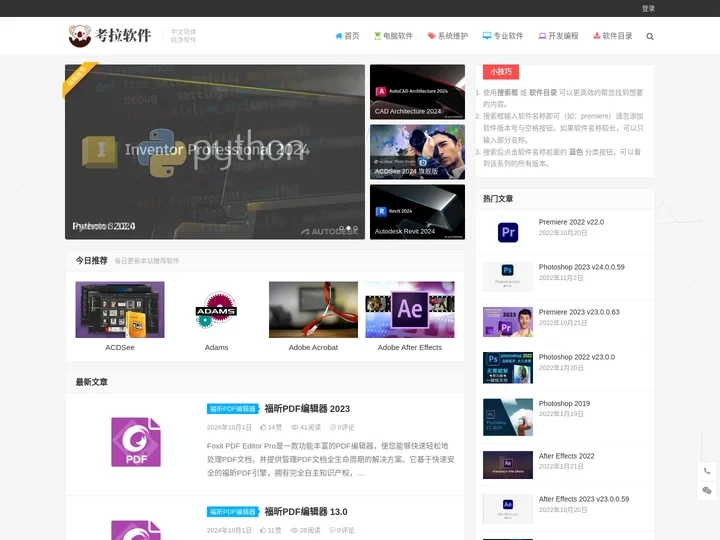This screenshot has height=540, width=720.
Task: Click 0评论 comments on the 2023 article
Action: [342, 428]
